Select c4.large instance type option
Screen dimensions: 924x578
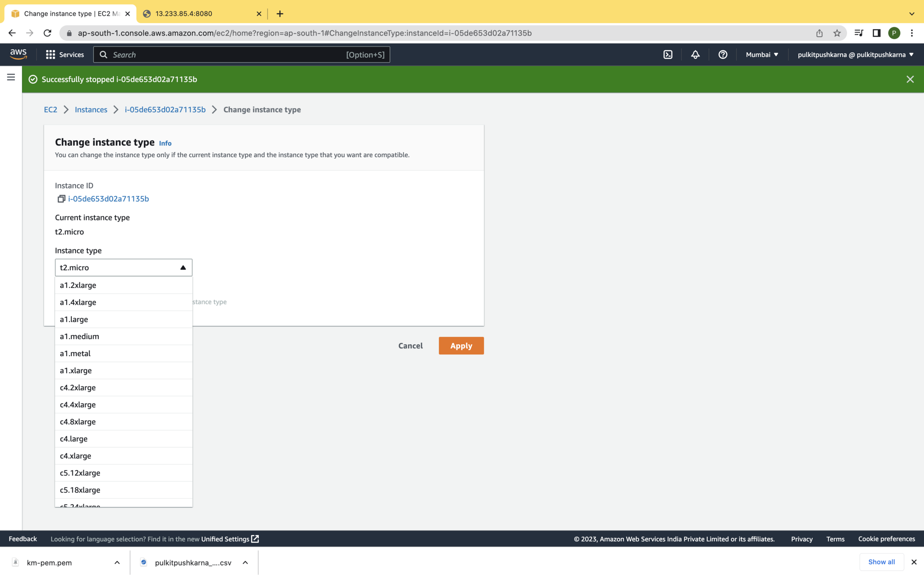74,438
